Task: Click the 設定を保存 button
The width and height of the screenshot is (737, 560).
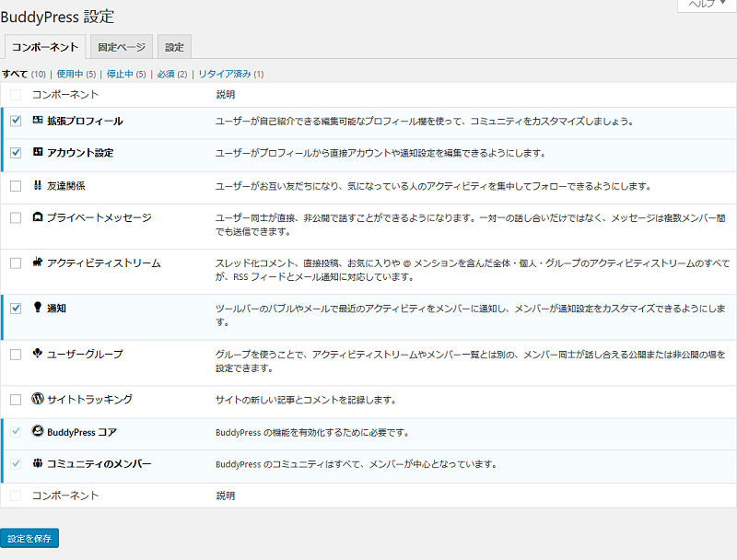Action: (29, 539)
